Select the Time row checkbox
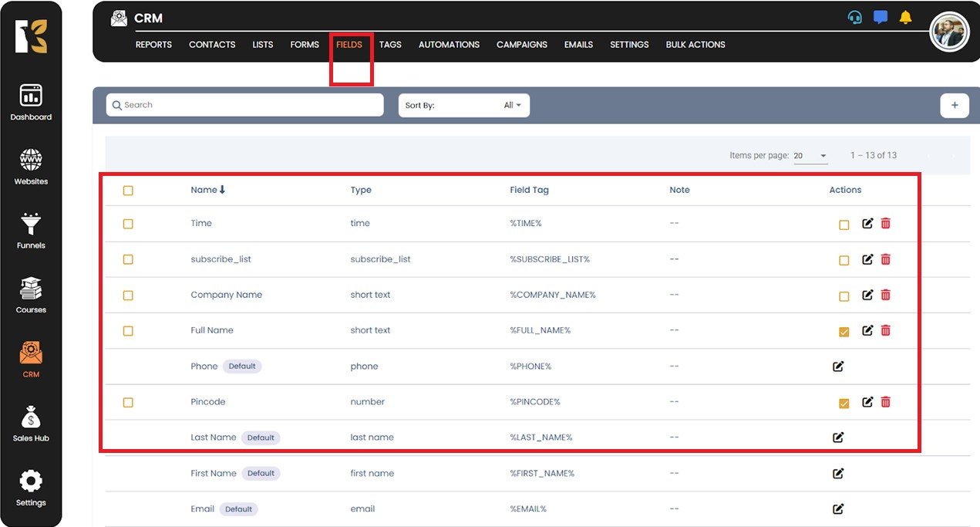980x527 pixels. pos(128,224)
